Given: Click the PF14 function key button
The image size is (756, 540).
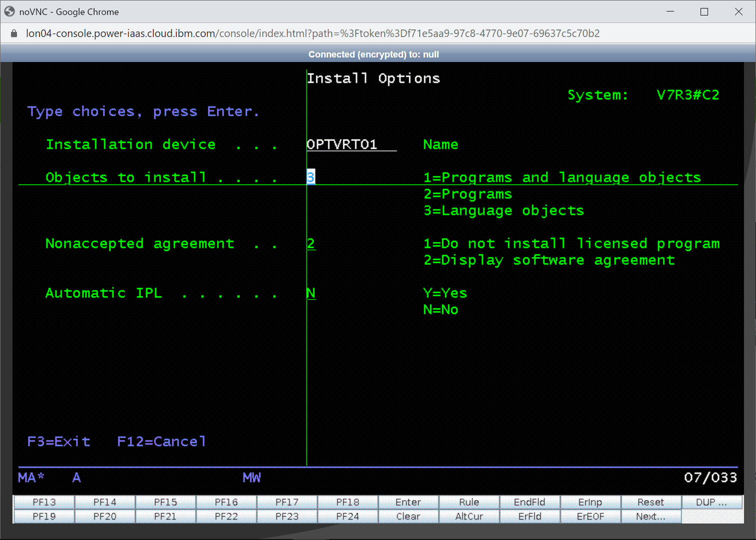Looking at the screenshot, I should coord(105,502).
